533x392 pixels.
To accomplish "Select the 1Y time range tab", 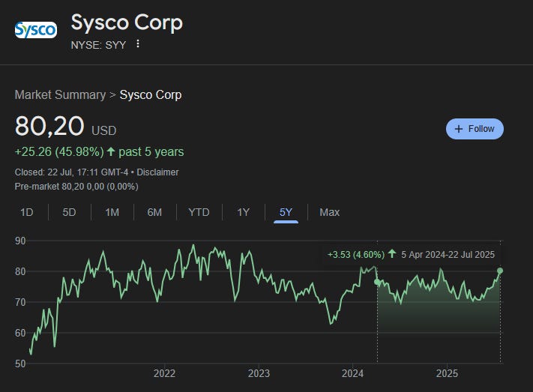I will pyautogui.click(x=243, y=212).
